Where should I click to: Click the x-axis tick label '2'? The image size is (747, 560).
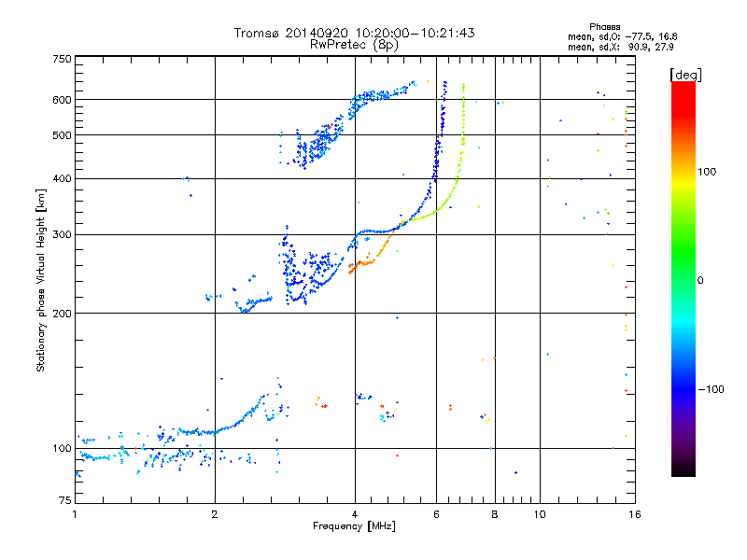[x=215, y=514]
